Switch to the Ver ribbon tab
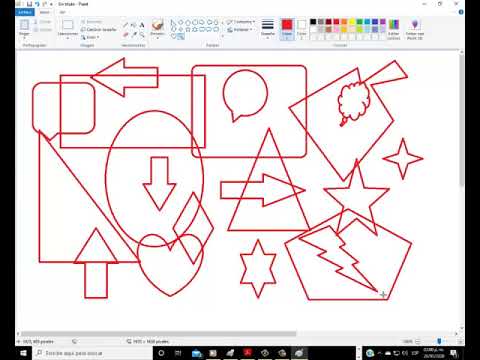Viewport: 480px width, 360px height. tap(62, 12)
